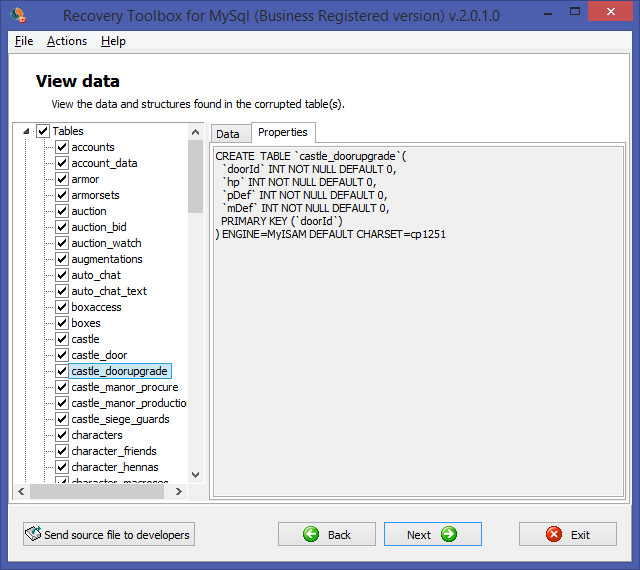
Task: Open the Actions menu
Action: pyautogui.click(x=67, y=41)
